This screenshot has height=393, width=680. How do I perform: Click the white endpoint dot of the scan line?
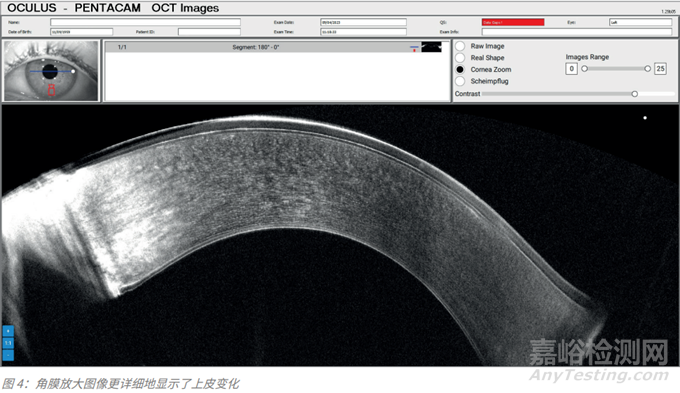73,71
